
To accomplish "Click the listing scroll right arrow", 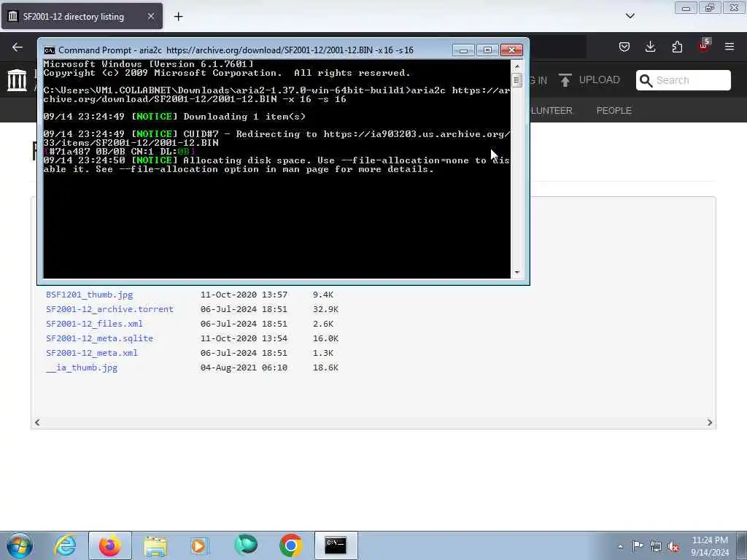I will pyautogui.click(x=710, y=422).
